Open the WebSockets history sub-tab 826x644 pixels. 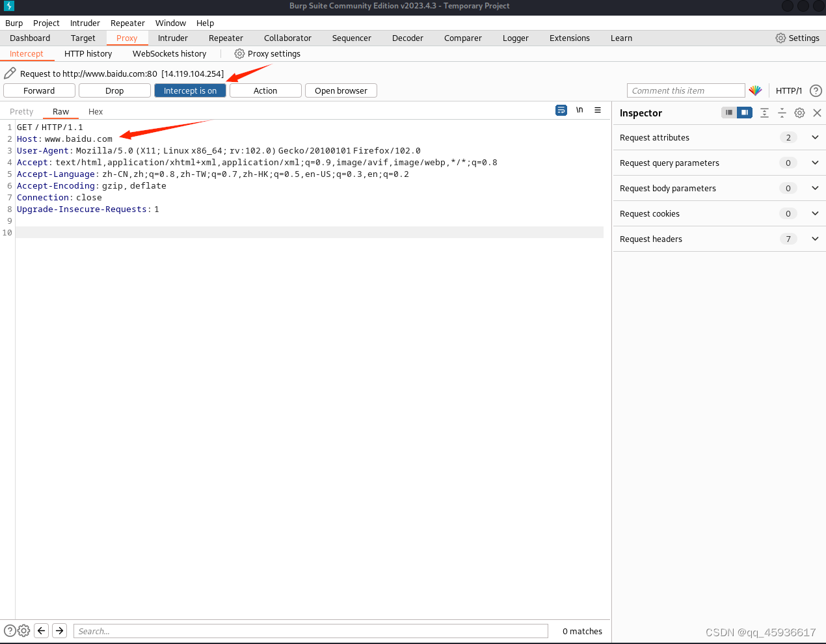169,54
